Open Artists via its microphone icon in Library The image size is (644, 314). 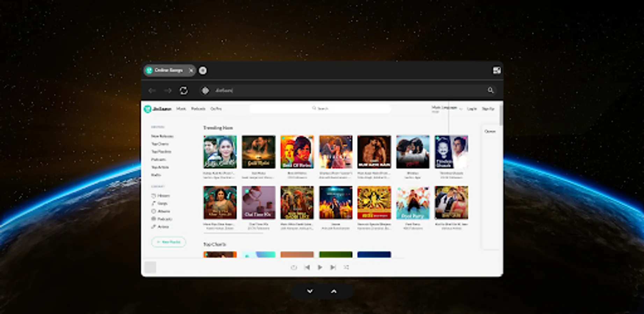153,227
